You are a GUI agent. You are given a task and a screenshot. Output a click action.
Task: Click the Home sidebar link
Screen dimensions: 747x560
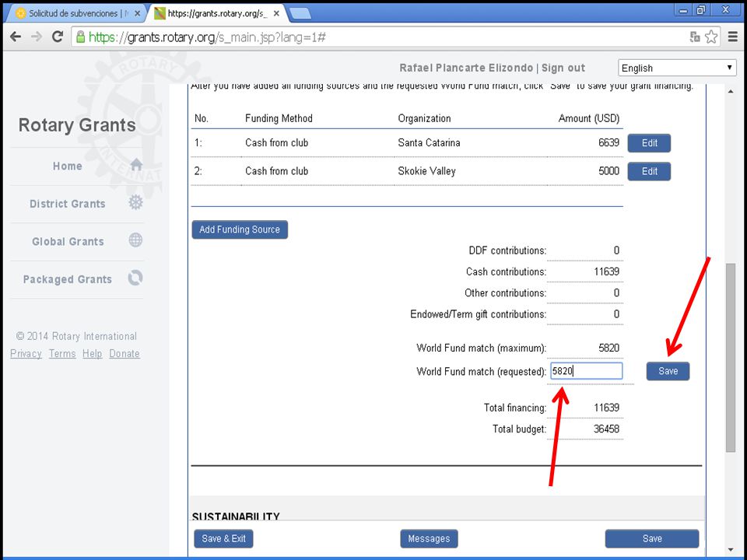pyautogui.click(x=67, y=166)
